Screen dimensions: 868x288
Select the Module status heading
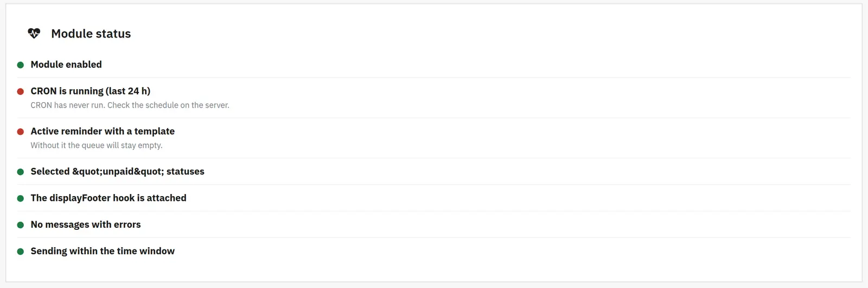coord(91,34)
